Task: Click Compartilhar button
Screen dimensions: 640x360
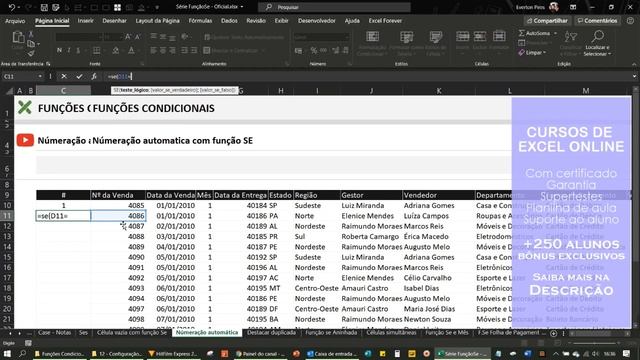Action: (547, 21)
